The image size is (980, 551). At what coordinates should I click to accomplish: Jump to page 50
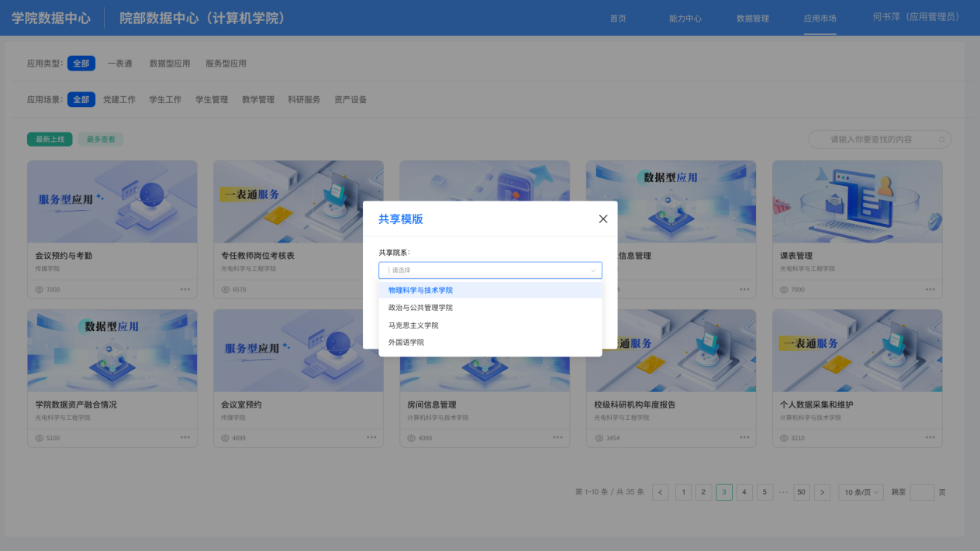click(802, 492)
